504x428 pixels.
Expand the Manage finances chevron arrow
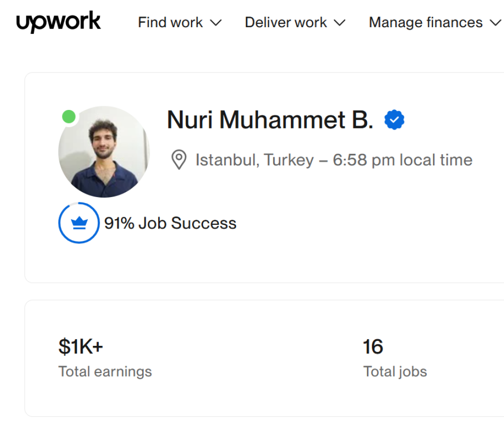pyautogui.click(x=495, y=23)
